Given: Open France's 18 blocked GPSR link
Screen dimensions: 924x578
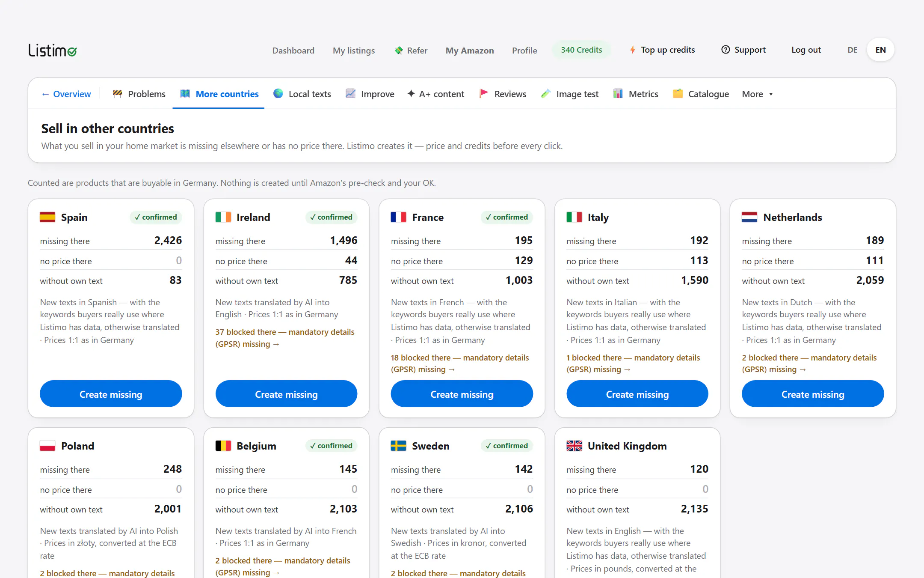Looking at the screenshot, I should (x=460, y=363).
